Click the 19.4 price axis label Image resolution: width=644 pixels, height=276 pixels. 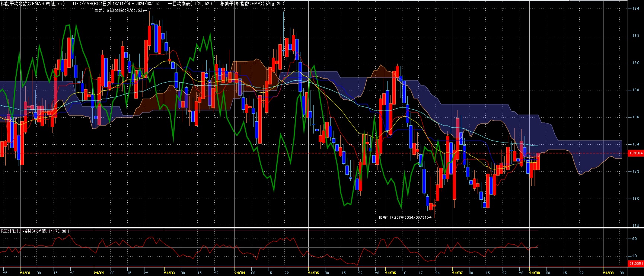click(x=635, y=9)
